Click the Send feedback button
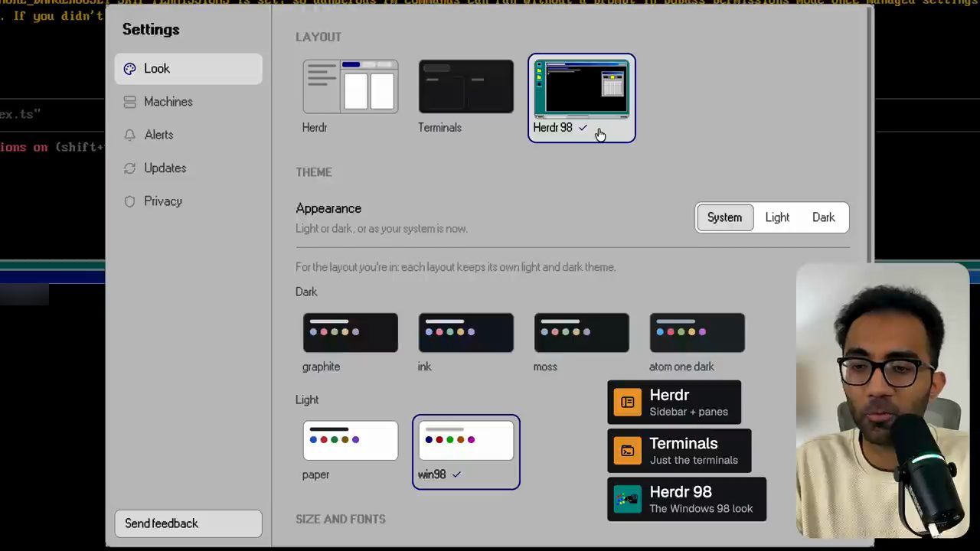 188,523
